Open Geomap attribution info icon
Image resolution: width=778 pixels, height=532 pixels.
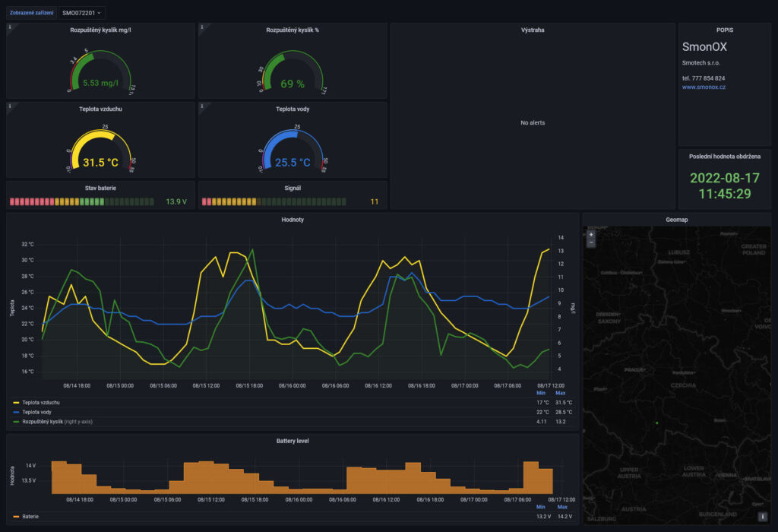point(762,515)
